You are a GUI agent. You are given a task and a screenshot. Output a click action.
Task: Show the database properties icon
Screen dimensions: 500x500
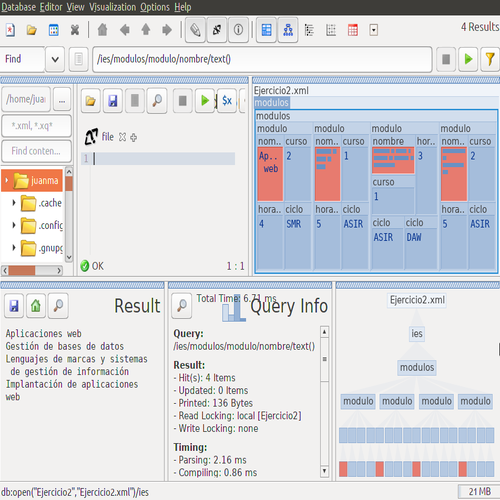click(53, 30)
